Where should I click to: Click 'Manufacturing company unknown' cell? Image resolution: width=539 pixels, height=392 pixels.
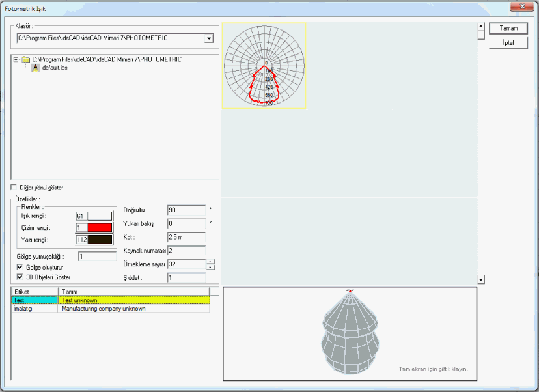[133, 309]
